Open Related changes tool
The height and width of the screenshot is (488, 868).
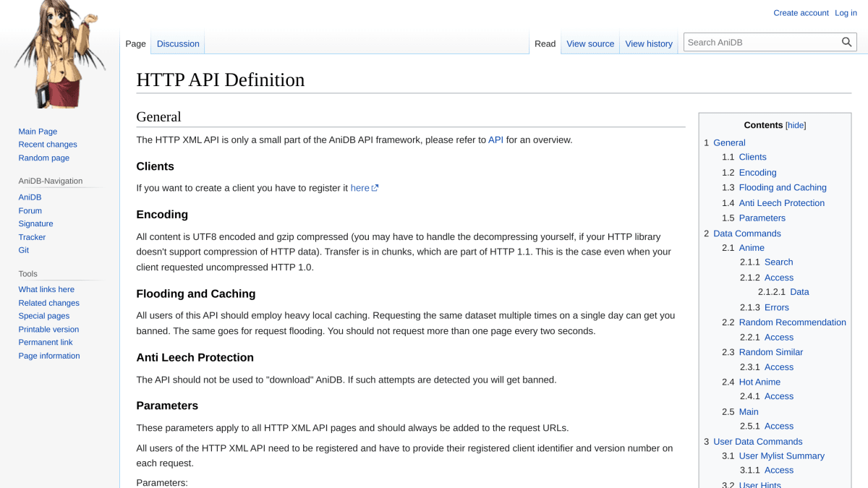tap(48, 303)
